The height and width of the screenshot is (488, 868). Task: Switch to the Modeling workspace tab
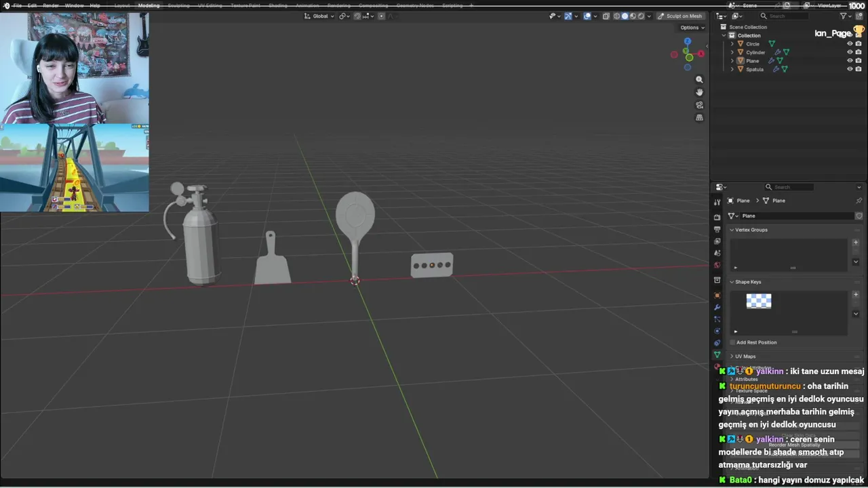149,5
